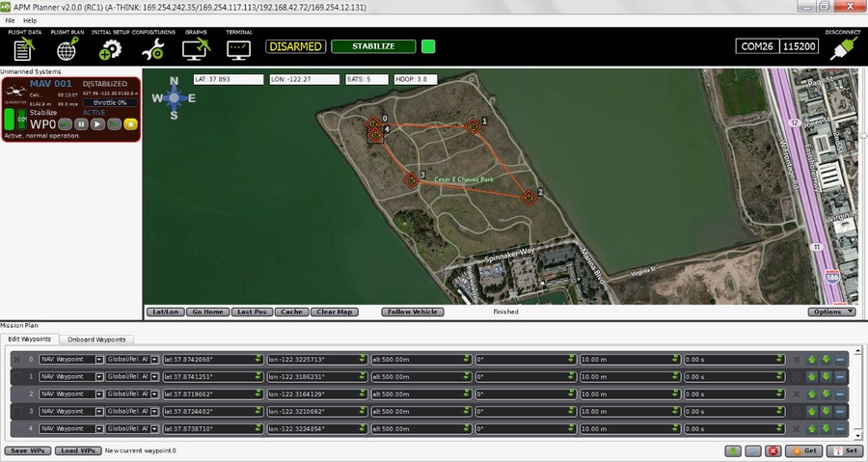Open the Flight Plan globe icon

click(66, 49)
